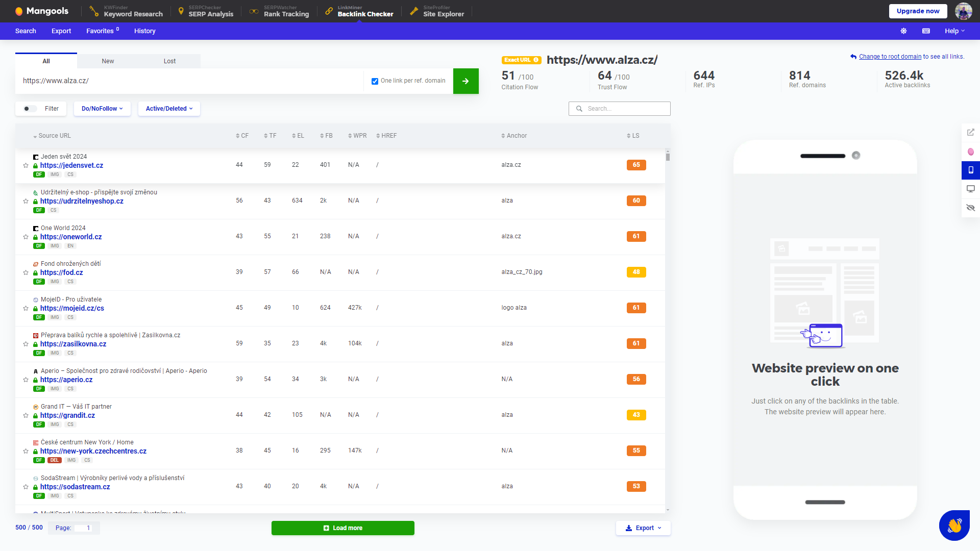Select the New backlinks tab

tap(108, 61)
